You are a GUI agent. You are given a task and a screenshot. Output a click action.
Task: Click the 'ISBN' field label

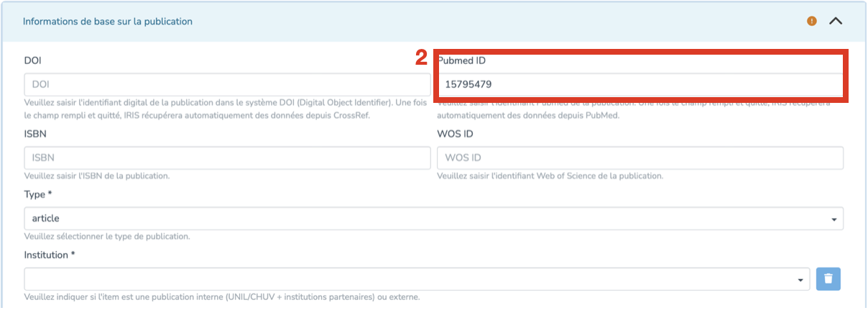[x=35, y=134]
